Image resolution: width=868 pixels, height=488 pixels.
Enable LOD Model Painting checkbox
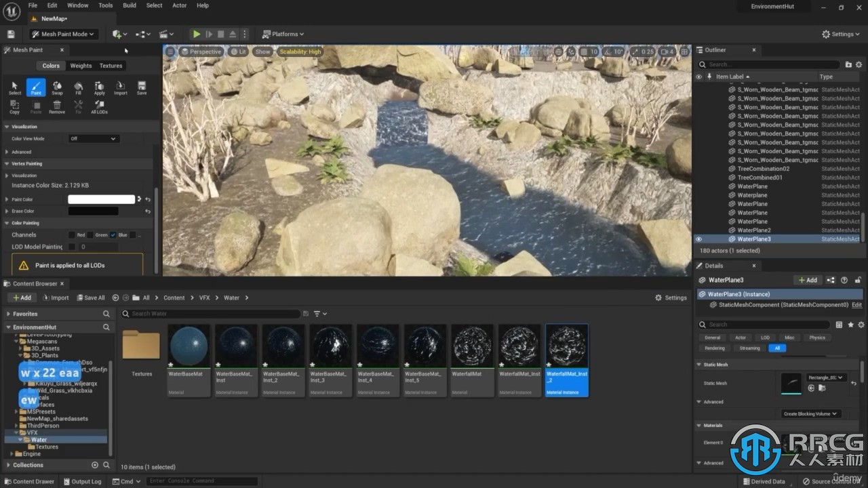71,247
